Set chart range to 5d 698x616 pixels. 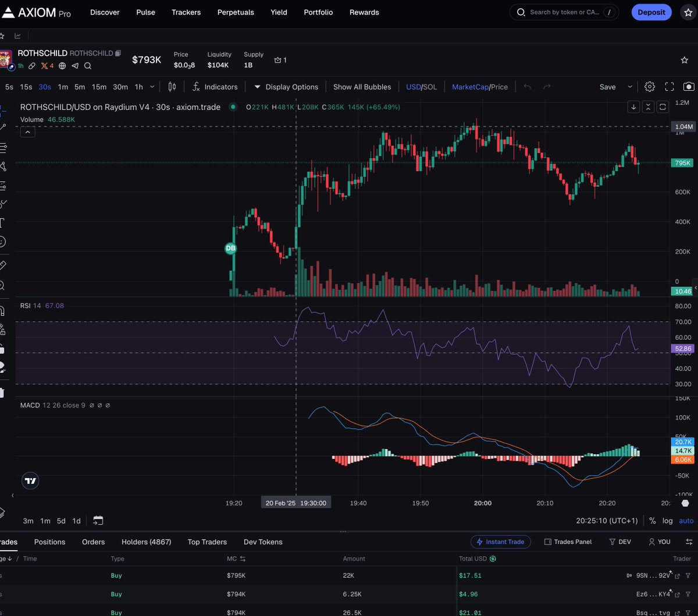point(61,521)
